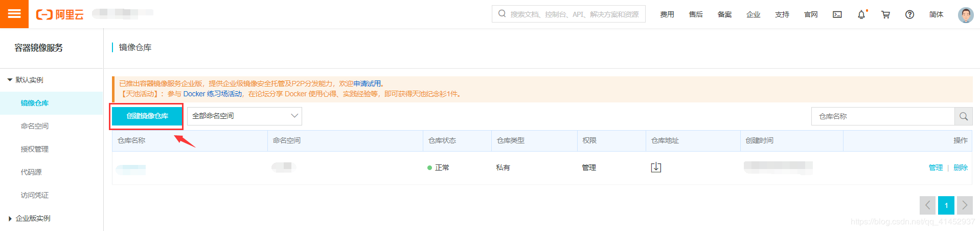Open the help question mark icon
Screen dimensions: 980x231
(909, 14)
